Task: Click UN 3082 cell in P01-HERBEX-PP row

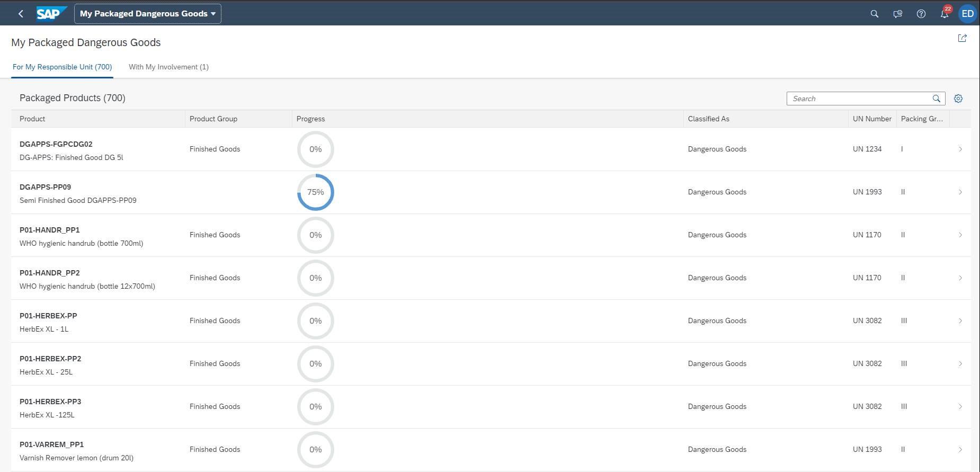Action: pos(867,321)
